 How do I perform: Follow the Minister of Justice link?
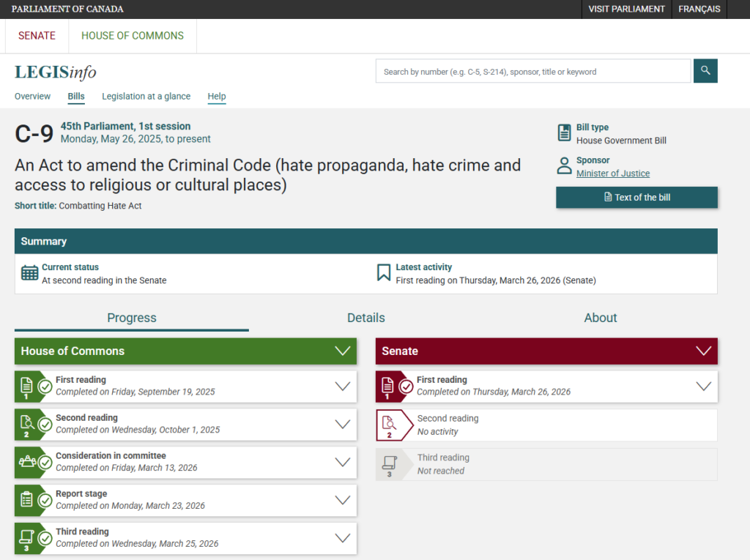tap(612, 173)
